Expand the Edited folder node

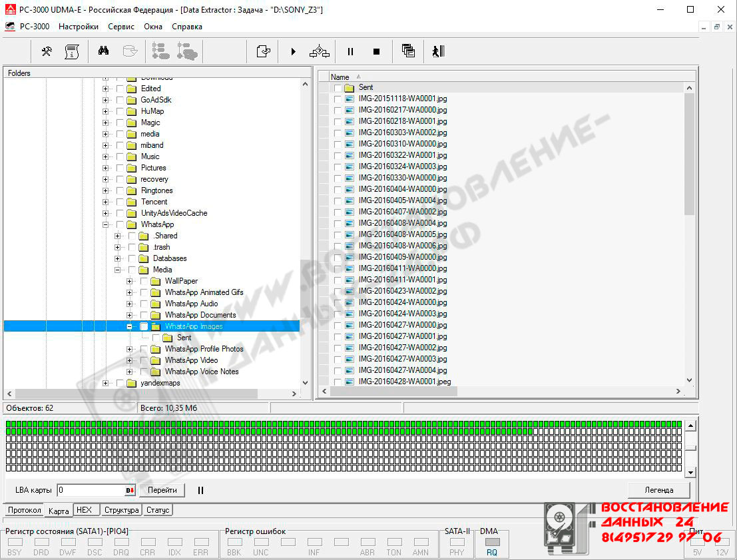click(105, 89)
